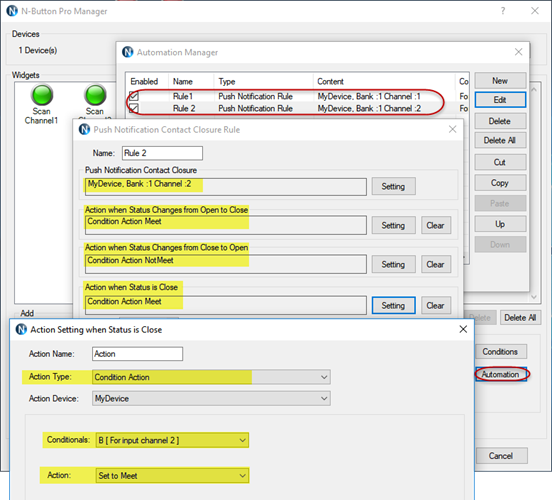Click the Copy button
Viewport: 552px width, 500px height.
500,183
